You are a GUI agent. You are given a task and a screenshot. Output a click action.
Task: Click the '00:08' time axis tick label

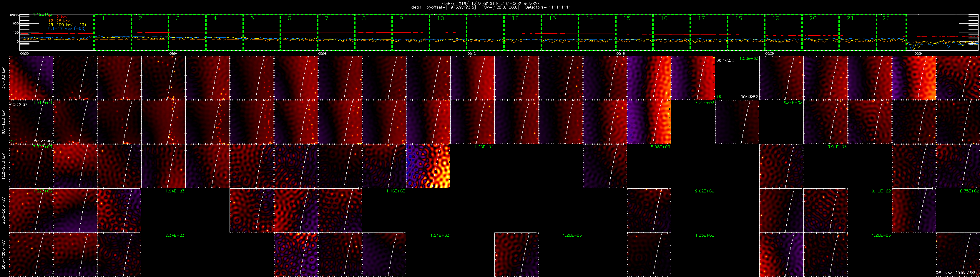(x=322, y=54)
